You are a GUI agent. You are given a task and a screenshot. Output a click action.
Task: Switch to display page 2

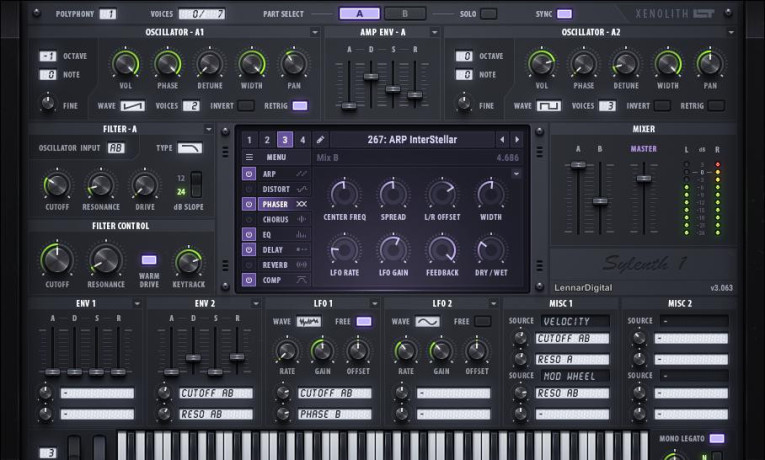pyautogui.click(x=267, y=140)
